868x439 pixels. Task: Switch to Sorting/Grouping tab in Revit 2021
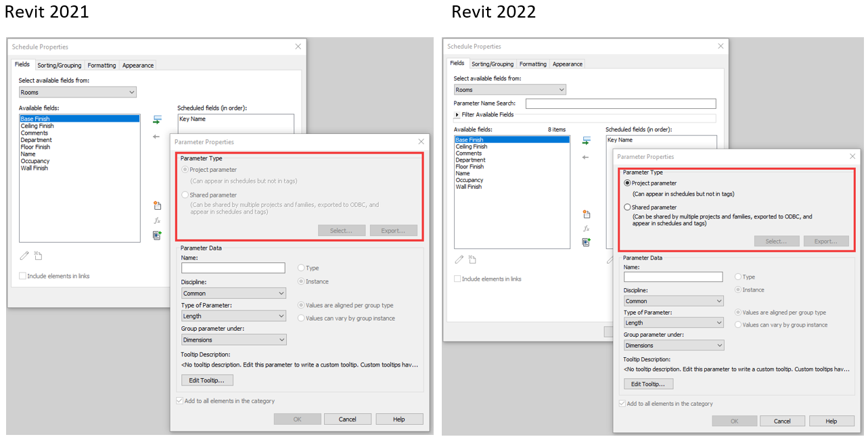[59, 66]
